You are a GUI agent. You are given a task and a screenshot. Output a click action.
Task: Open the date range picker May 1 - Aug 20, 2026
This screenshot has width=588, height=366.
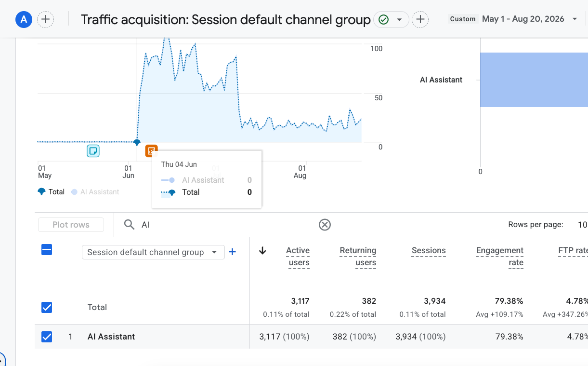click(x=530, y=19)
